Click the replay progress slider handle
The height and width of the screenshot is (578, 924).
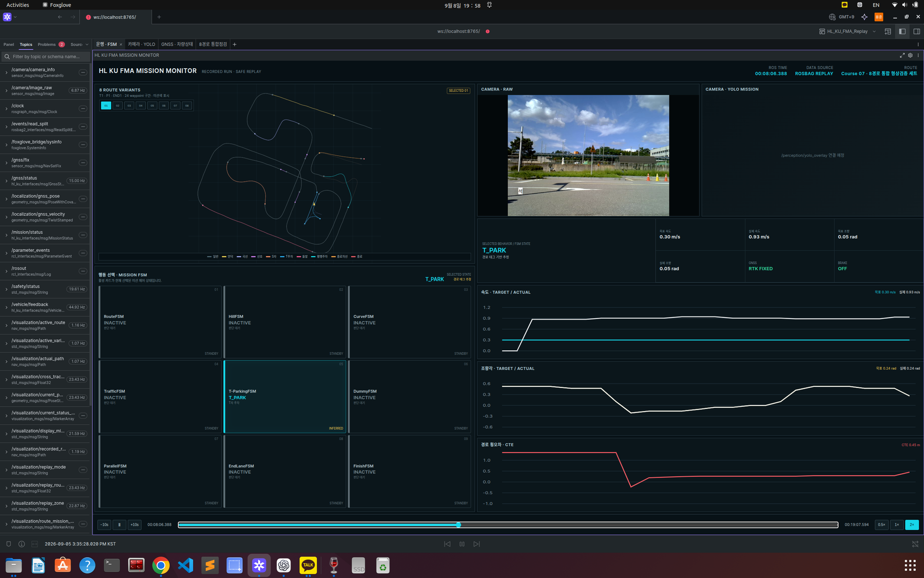pyautogui.click(x=458, y=525)
